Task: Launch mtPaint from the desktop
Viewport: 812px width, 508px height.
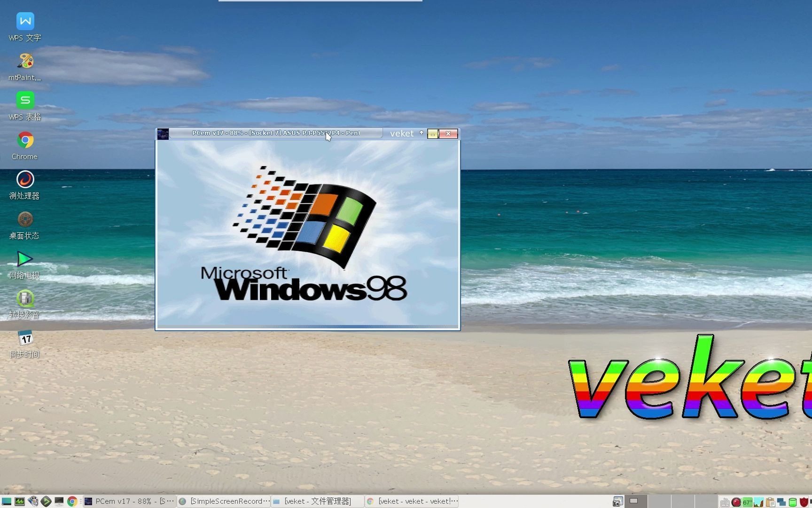Action: (25, 67)
